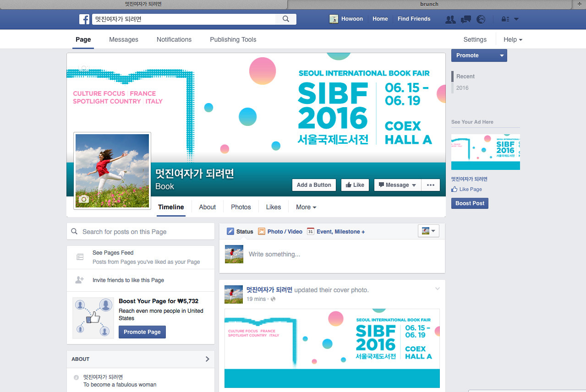Screen dimensions: 586x392
Task: Click the search magnifier button in top bar
Action: 286,19
